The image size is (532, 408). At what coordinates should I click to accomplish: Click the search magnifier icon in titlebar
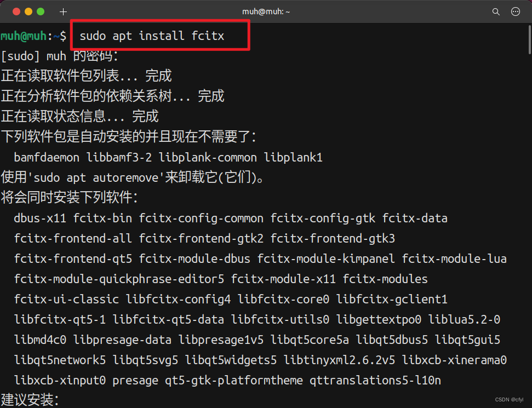(x=496, y=12)
